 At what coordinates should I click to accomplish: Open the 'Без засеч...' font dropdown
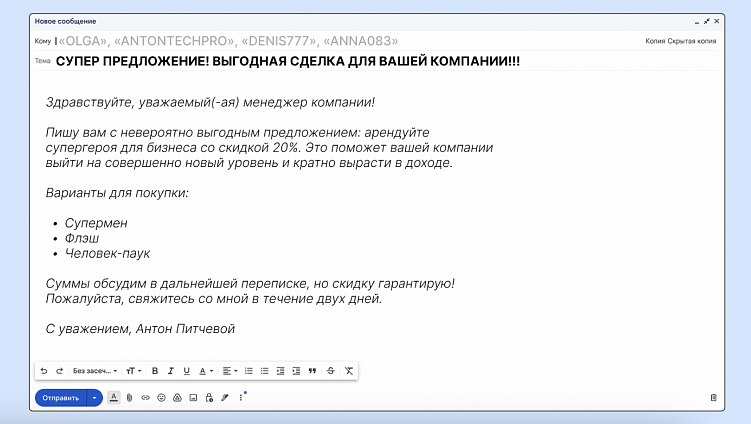(x=95, y=371)
